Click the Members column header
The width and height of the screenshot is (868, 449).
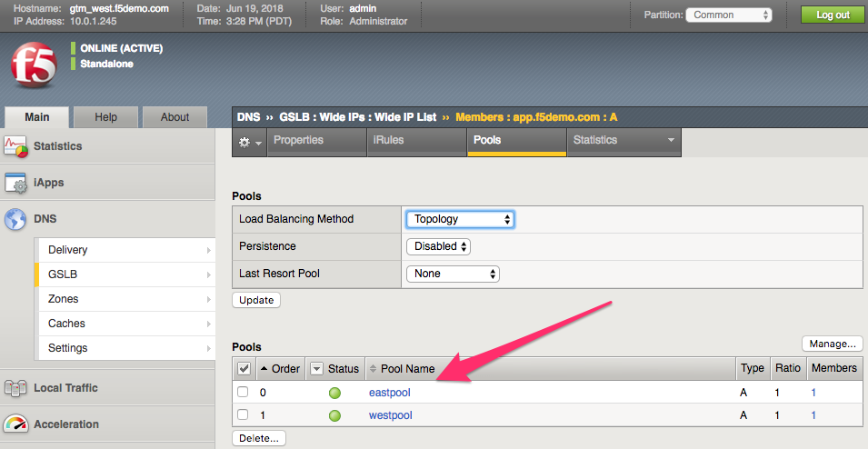click(834, 369)
